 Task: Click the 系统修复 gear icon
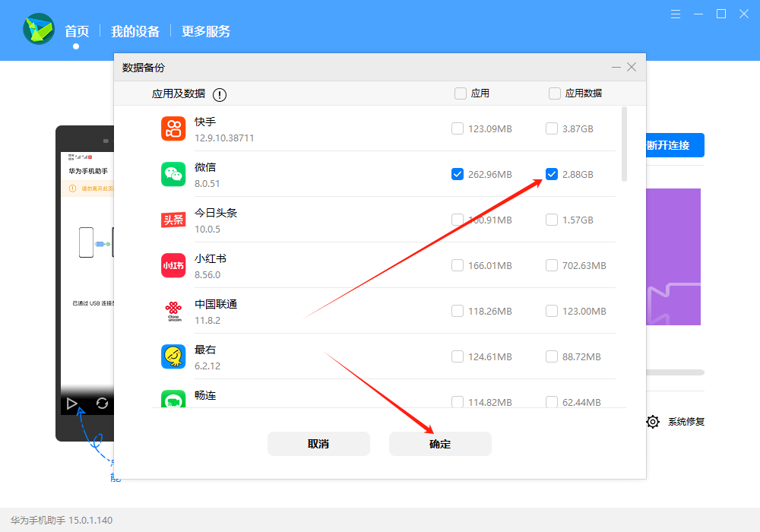point(653,422)
